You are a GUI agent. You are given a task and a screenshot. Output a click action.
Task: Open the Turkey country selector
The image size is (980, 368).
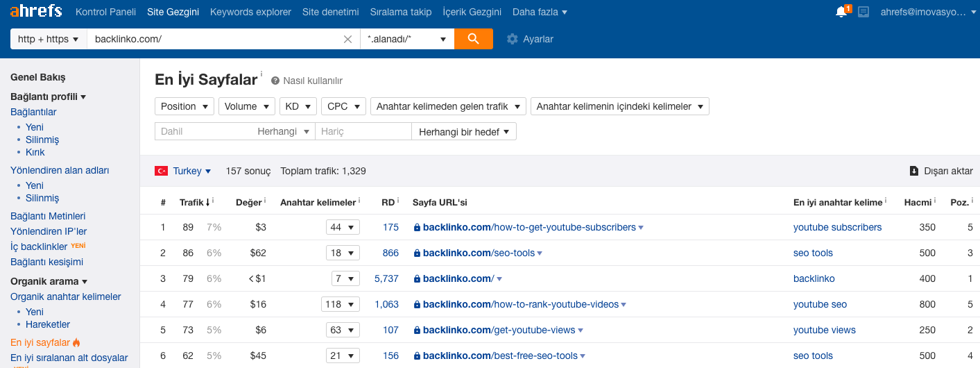coord(192,171)
